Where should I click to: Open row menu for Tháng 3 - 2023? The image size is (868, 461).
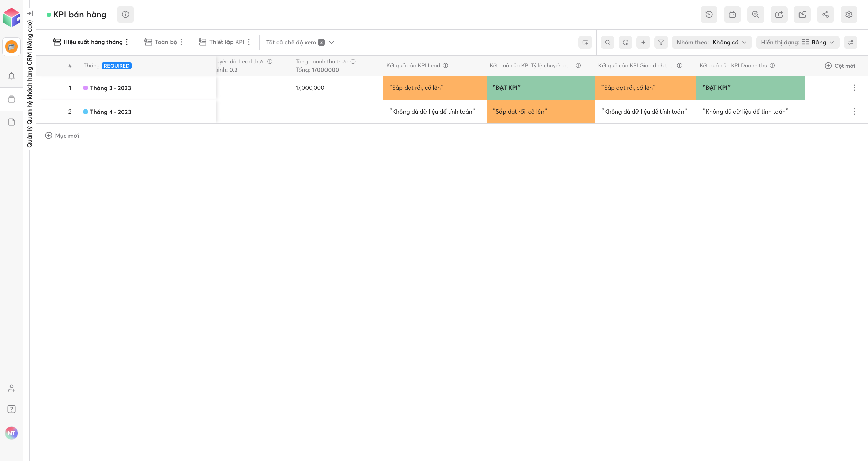coord(854,88)
